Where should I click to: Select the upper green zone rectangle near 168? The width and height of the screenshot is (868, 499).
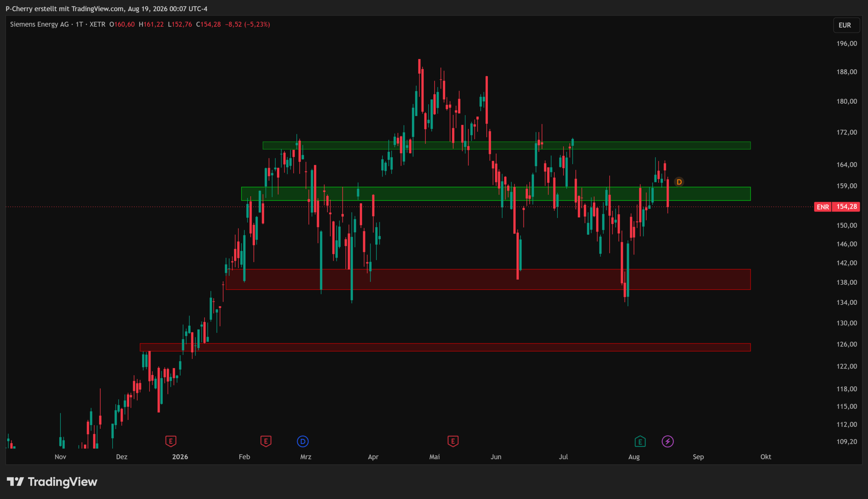pyautogui.click(x=507, y=146)
